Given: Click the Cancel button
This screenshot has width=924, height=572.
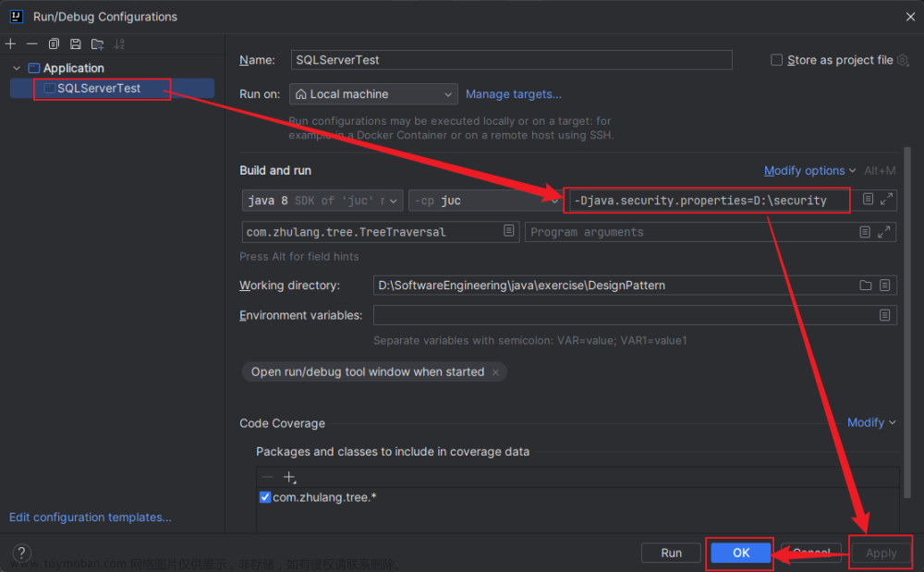Looking at the screenshot, I should [x=811, y=554].
